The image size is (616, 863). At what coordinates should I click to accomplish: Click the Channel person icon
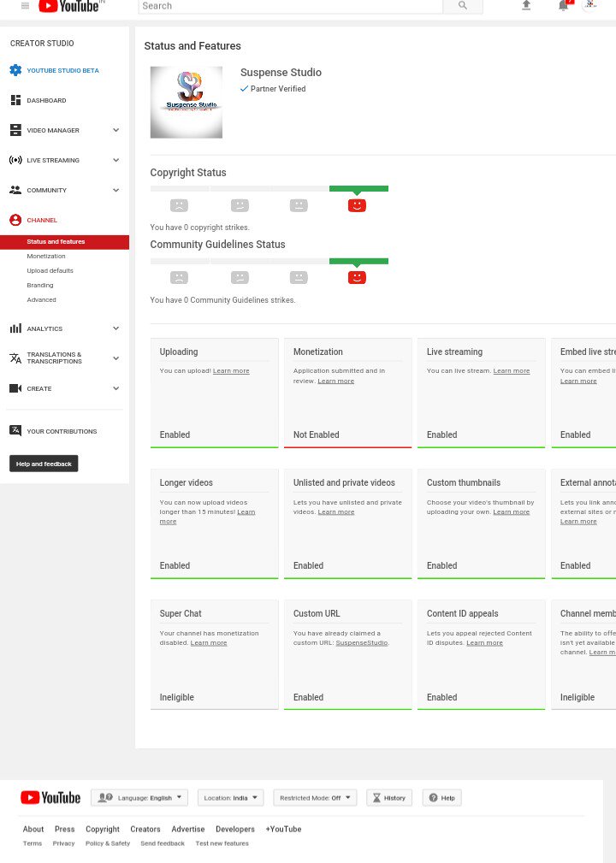[15, 220]
